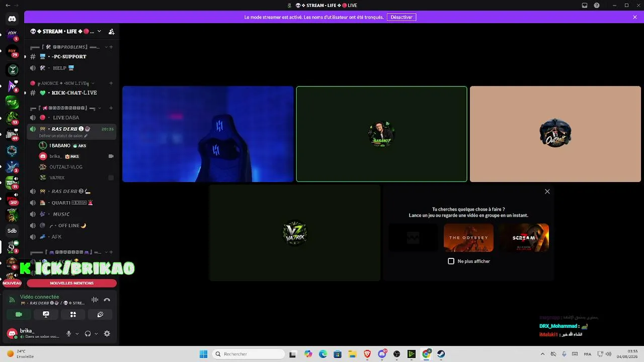Image resolution: width=644 pixels, height=362 pixels.
Task: Open the Brave browser taskbar icon
Action: [367, 354]
